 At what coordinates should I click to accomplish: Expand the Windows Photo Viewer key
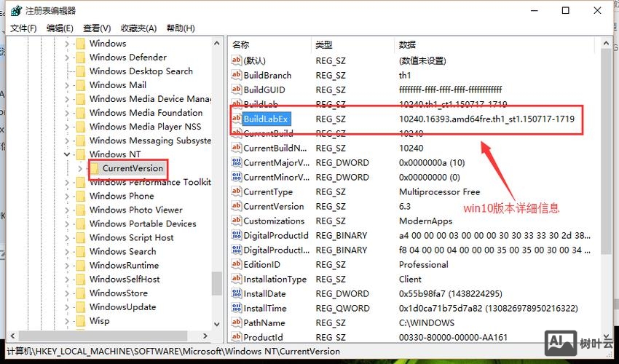67,210
